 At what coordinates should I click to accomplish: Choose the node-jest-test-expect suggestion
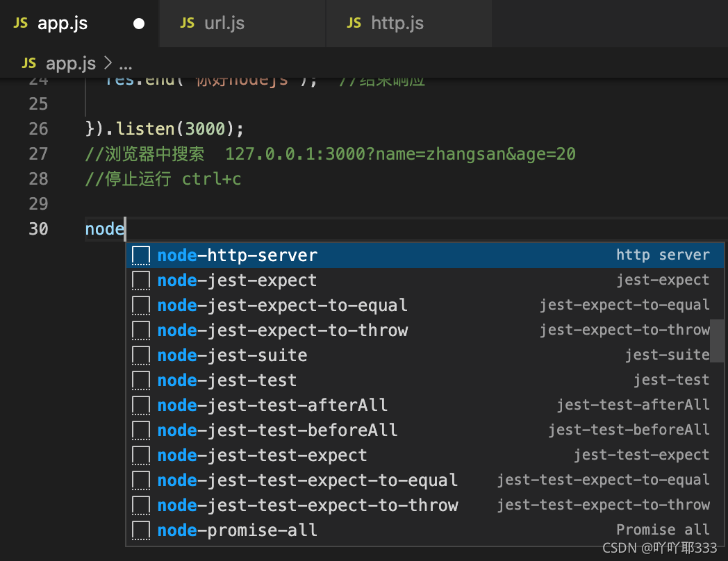[x=425, y=455]
